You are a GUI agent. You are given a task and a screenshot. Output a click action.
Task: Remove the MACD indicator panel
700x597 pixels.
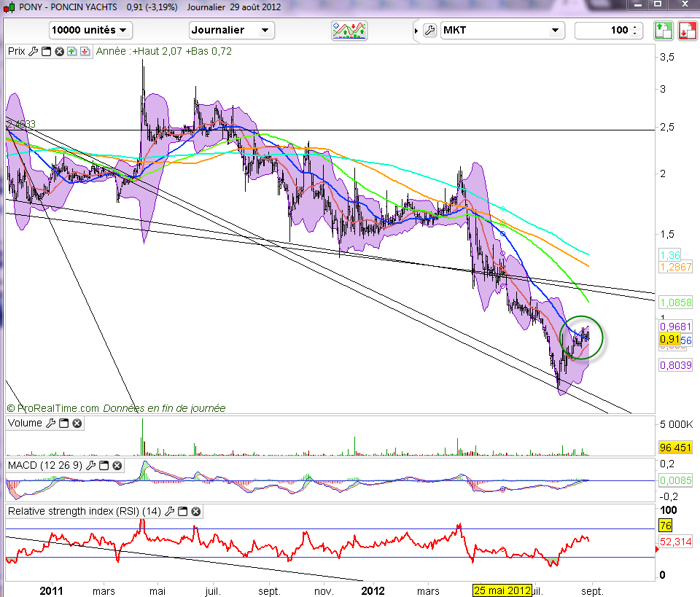coord(117,465)
